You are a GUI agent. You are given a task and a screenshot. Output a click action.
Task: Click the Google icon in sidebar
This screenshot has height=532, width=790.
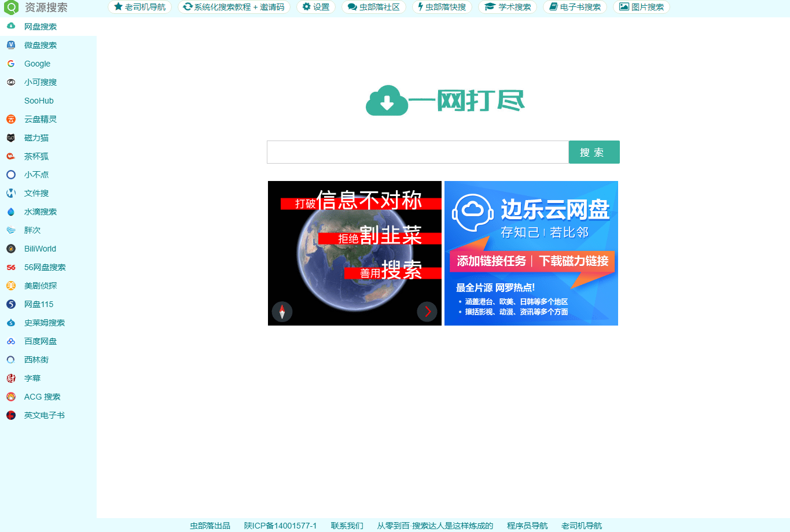pos(10,64)
